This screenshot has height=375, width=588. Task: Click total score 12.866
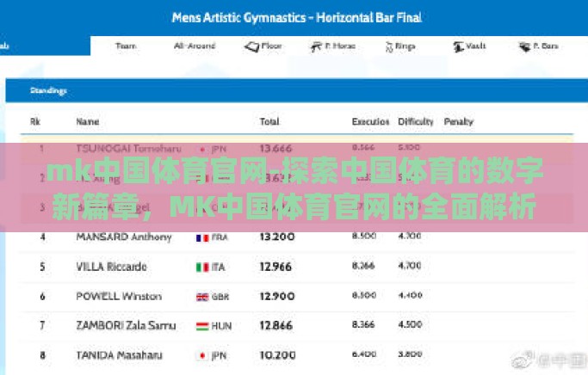[x=276, y=326]
